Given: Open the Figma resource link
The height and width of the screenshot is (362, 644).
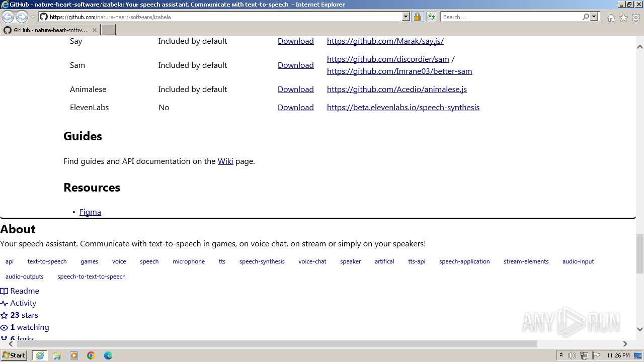Looking at the screenshot, I should pyautogui.click(x=90, y=212).
